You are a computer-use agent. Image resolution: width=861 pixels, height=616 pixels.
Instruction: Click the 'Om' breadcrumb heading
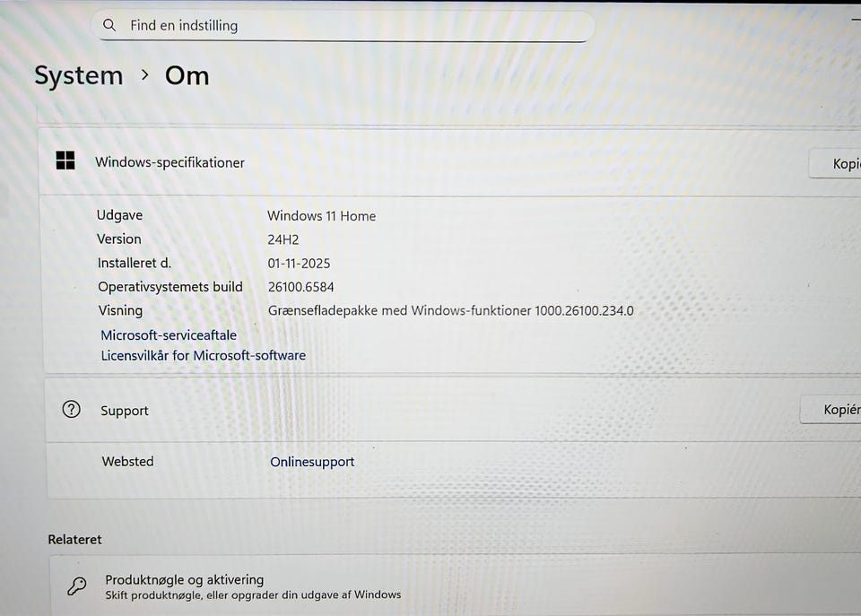pyautogui.click(x=187, y=75)
